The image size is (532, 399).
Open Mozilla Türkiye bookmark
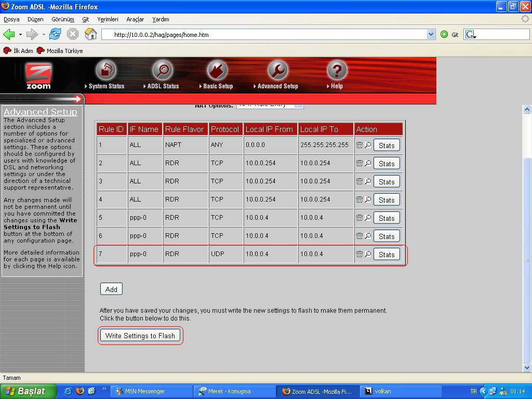coord(60,50)
